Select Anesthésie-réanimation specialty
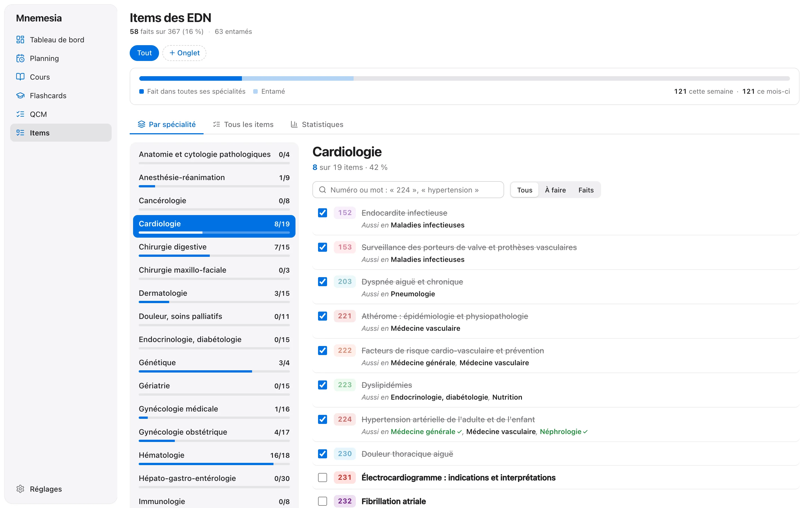 [x=214, y=180]
